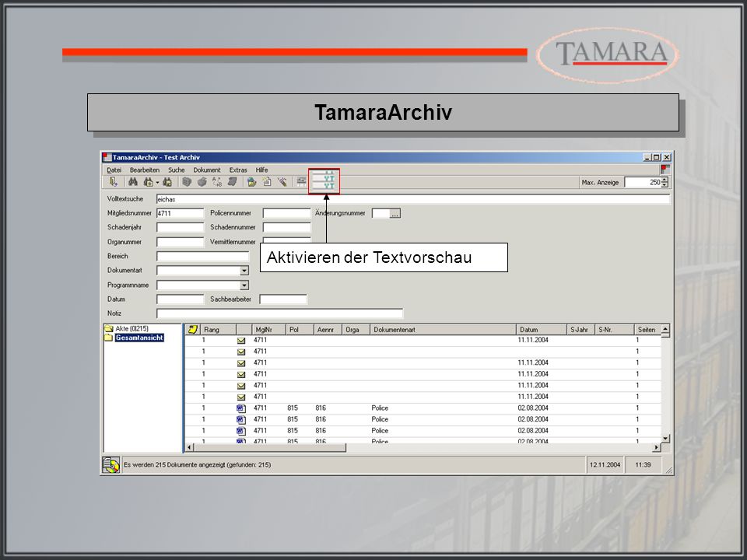Click the magic wand toolbar icon
This screenshot has height=560, width=747.
282,181
